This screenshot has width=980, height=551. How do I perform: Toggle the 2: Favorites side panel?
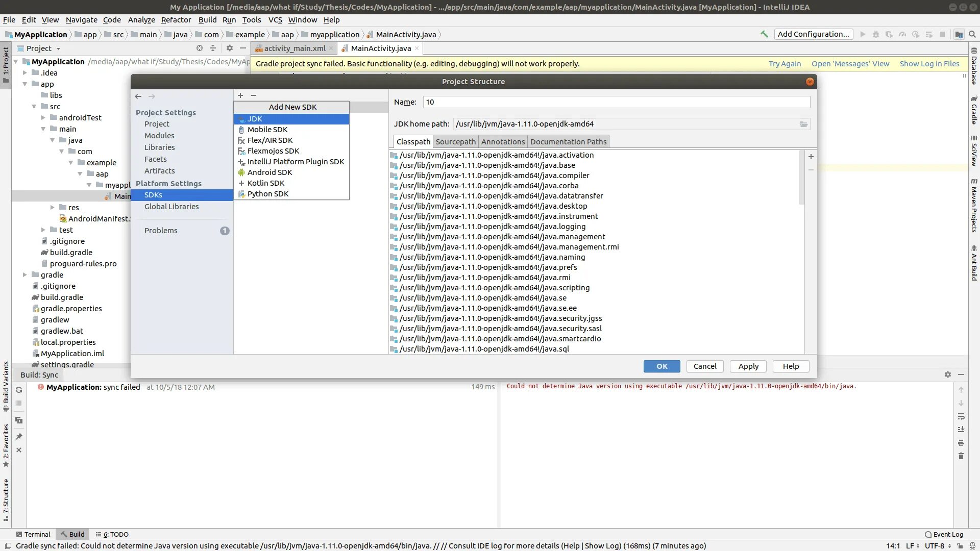[x=6, y=445]
